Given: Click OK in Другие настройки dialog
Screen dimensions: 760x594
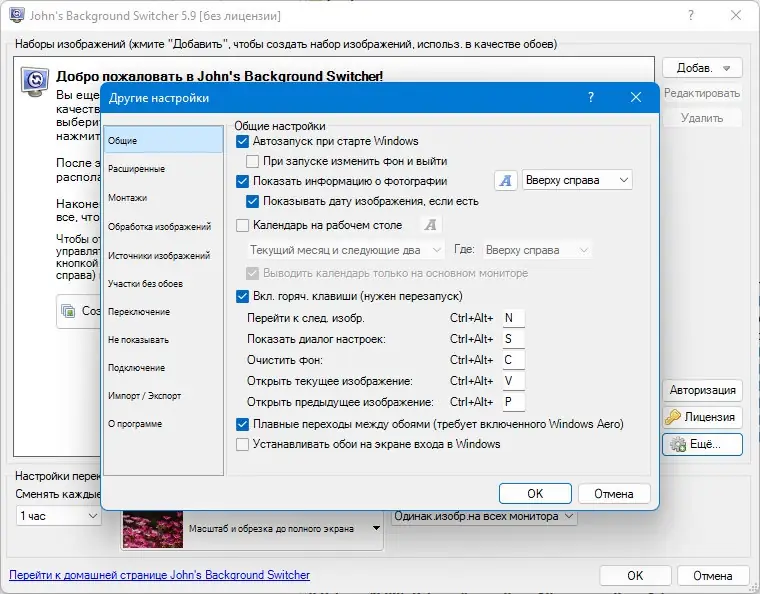Looking at the screenshot, I should tap(535, 493).
